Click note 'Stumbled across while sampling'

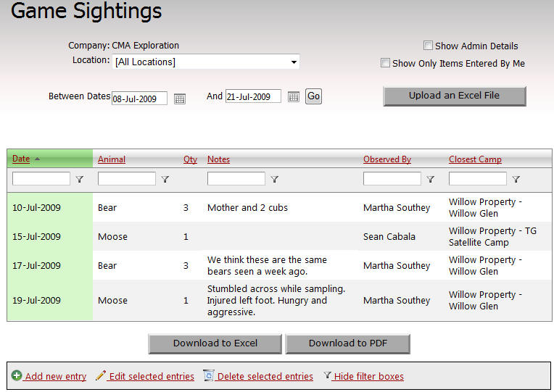coord(276,301)
